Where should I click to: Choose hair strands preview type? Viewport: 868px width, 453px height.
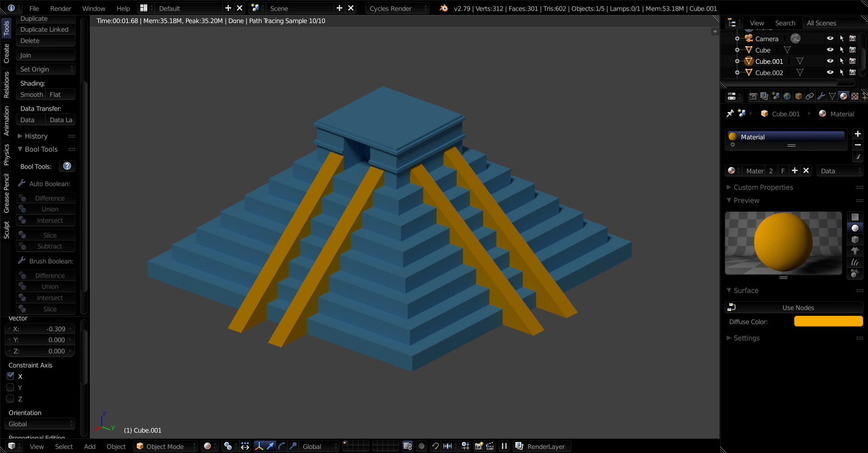(855, 262)
